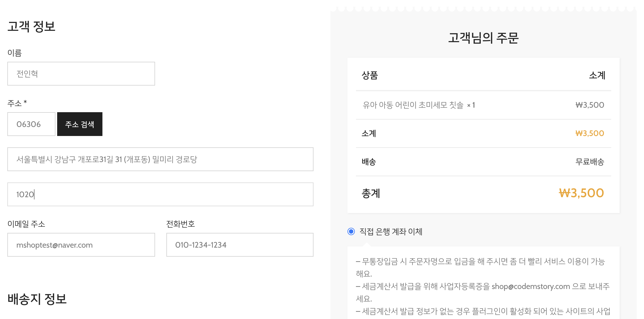Click the 이메일 주소 field label

pos(26,224)
